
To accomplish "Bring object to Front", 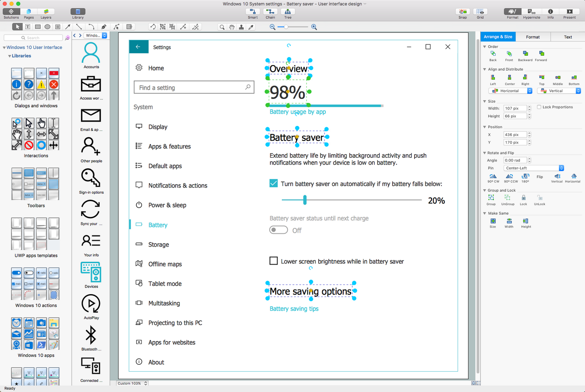I will click(509, 56).
